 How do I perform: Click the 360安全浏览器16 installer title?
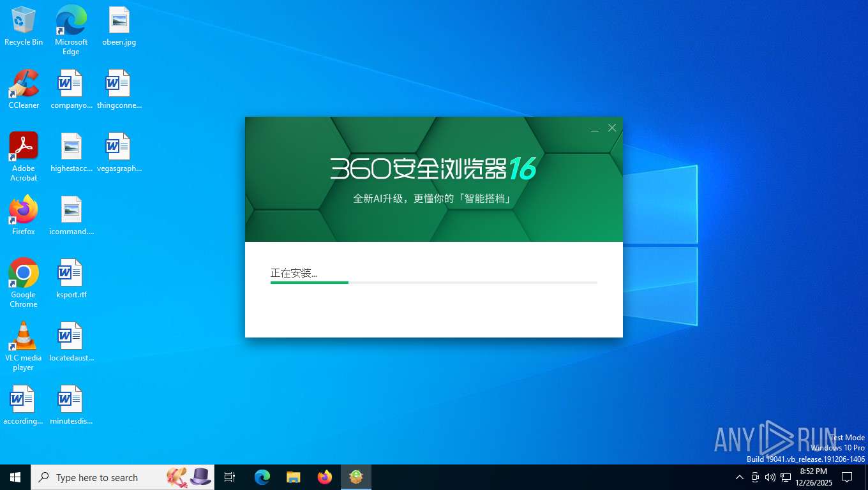coord(433,168)
